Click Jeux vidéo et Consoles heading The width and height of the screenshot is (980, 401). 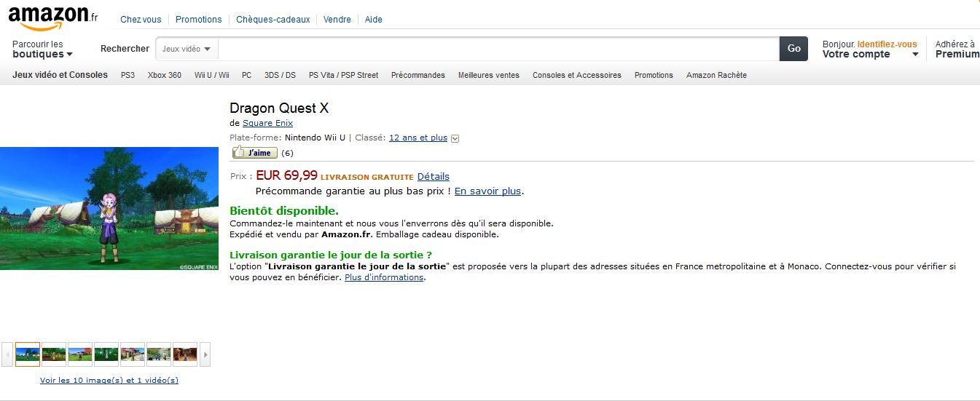(x=60, y=75)
